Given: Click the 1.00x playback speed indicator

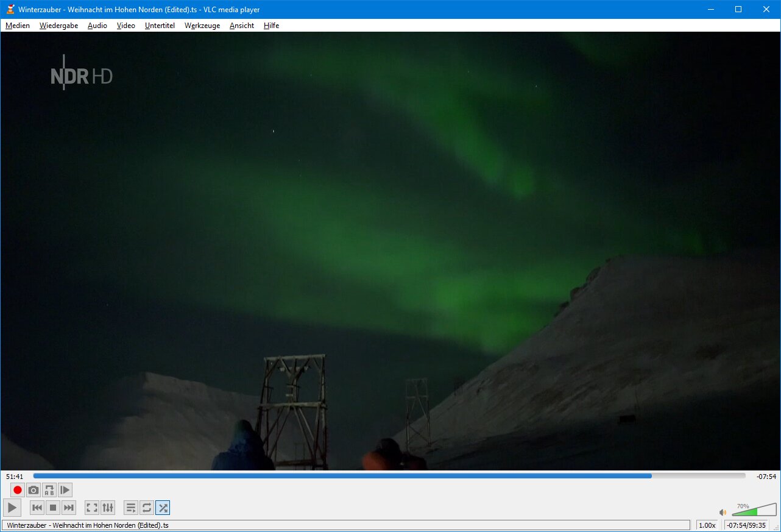Looking at the screenshot, I should point(707,525).
